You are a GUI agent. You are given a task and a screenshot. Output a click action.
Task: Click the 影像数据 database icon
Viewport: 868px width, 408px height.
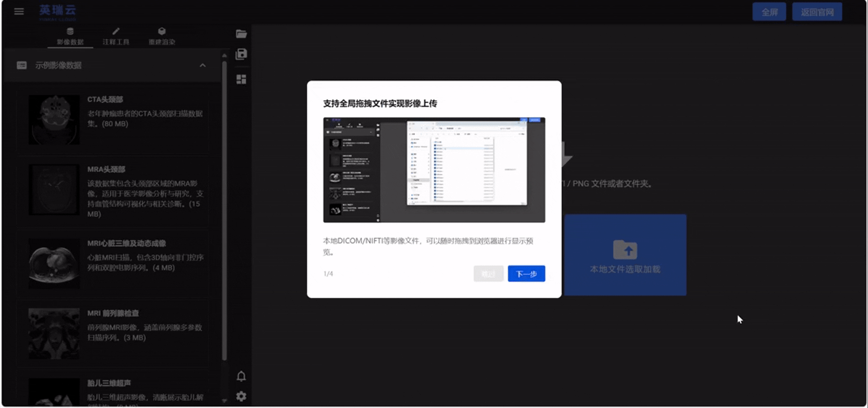coord(70,31)
